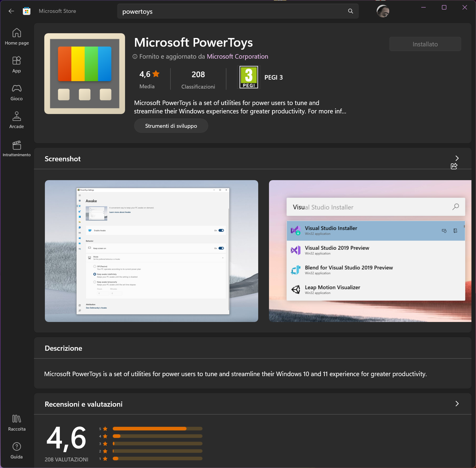Click the 2-star rating bar
The image size is (476, 468).
[x=158, y=451]
